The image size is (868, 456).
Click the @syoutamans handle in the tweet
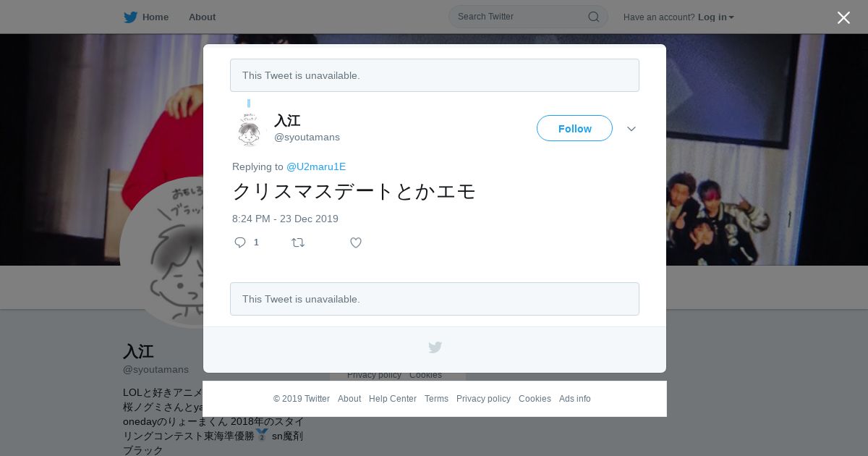tap(307, 138)
